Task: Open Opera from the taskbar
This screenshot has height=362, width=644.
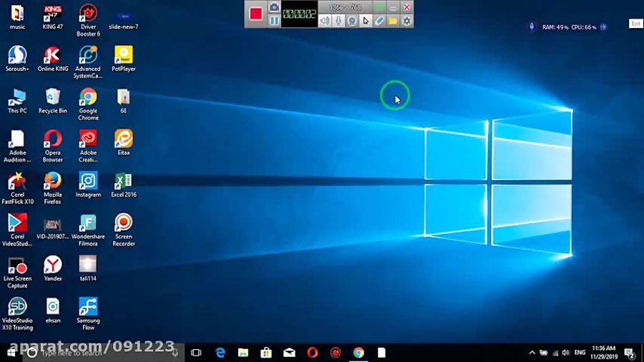Action: point(312,353)
